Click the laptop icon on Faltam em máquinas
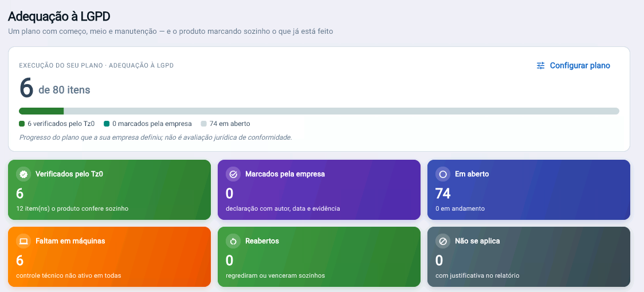644x292 pixels. click(24, 241)
